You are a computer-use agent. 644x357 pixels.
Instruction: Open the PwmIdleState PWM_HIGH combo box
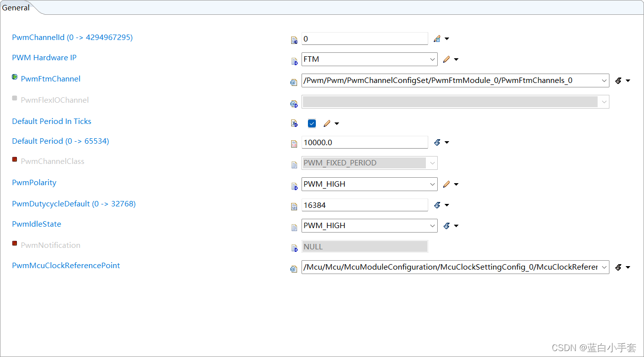point(369,226)
